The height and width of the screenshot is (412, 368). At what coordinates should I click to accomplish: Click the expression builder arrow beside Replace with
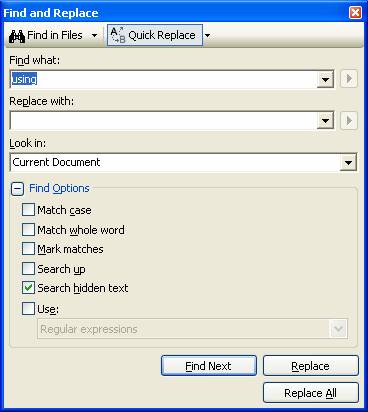coord(349,120)
